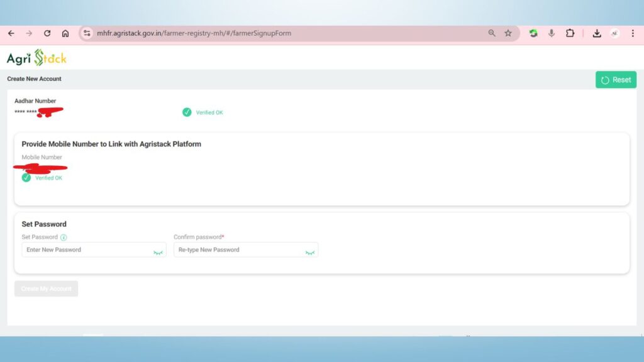Activate the microphone toolbar icon
The width and height of the screenshot is (644, 362).
[552, 33]
